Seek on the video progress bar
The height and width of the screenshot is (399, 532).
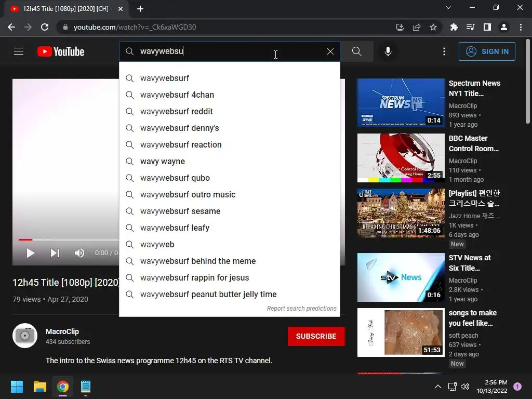(69, 240)
